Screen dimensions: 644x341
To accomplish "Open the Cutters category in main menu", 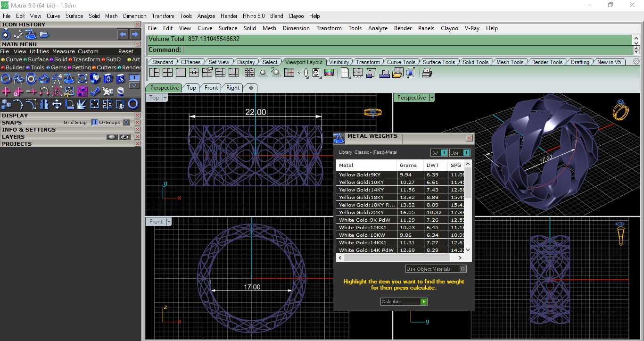I will coord(104,67).
